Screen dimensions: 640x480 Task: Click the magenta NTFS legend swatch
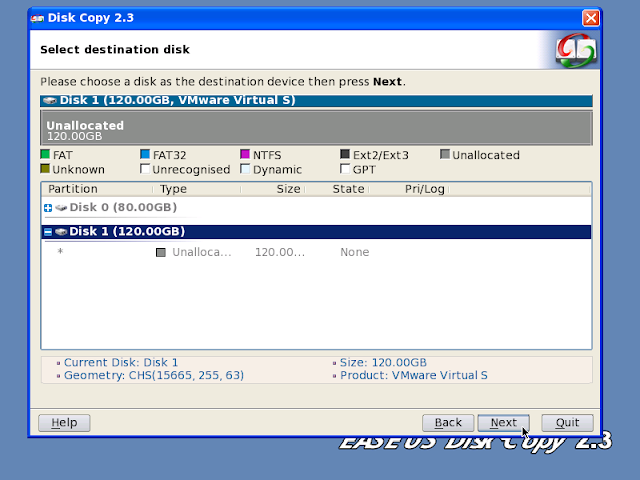245,154
